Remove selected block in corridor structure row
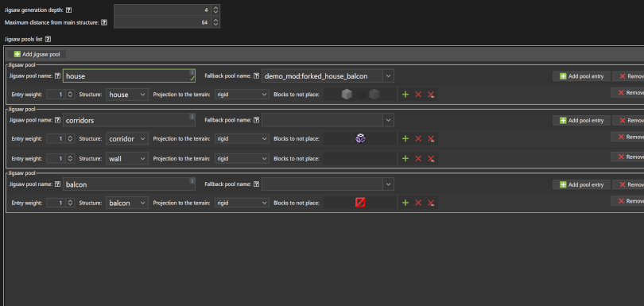The height and width of the screenshot is (306, 644). 418,139
